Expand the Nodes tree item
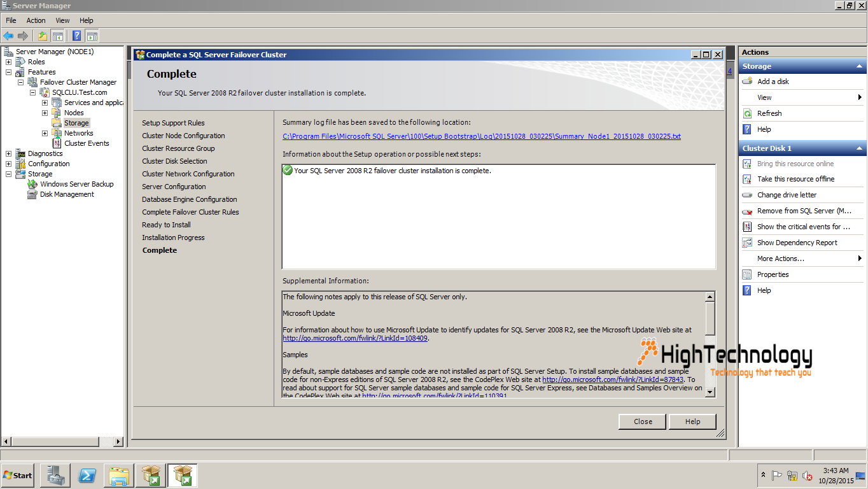 point(45,113)
